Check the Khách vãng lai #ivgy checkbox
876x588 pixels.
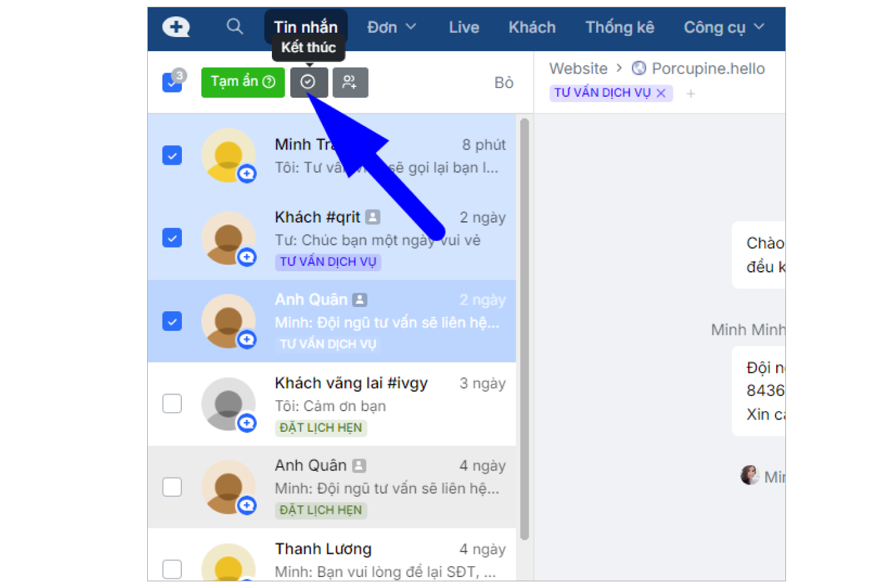(x=172, y=403)
